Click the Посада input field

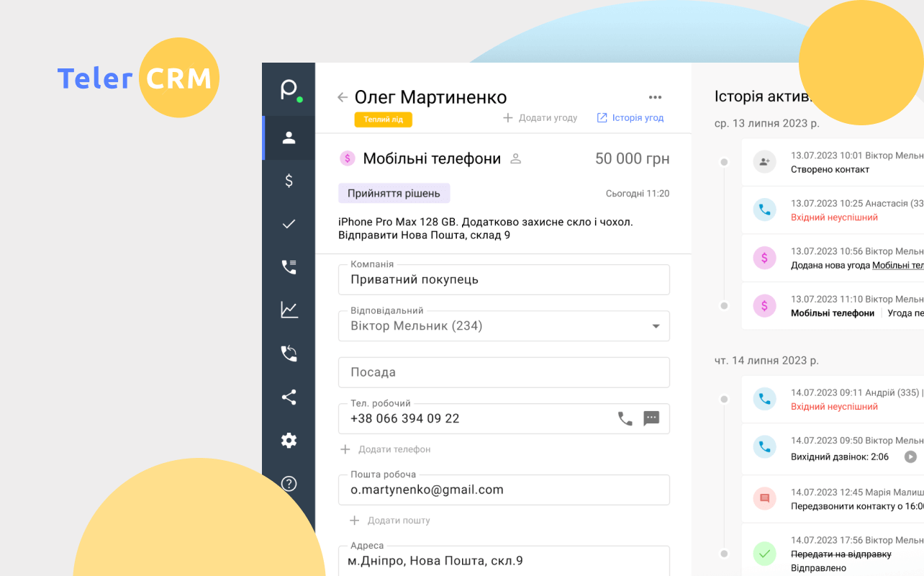504,372
